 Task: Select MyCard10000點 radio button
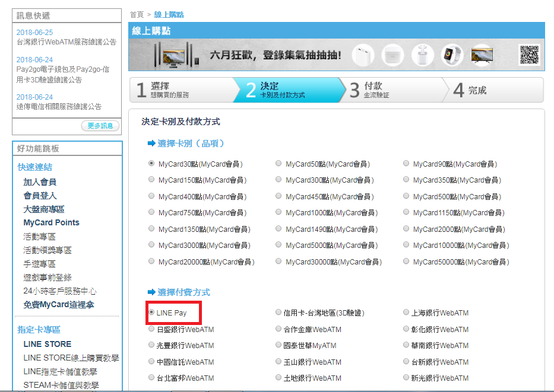pyautogui.click(x=406, y=244)
